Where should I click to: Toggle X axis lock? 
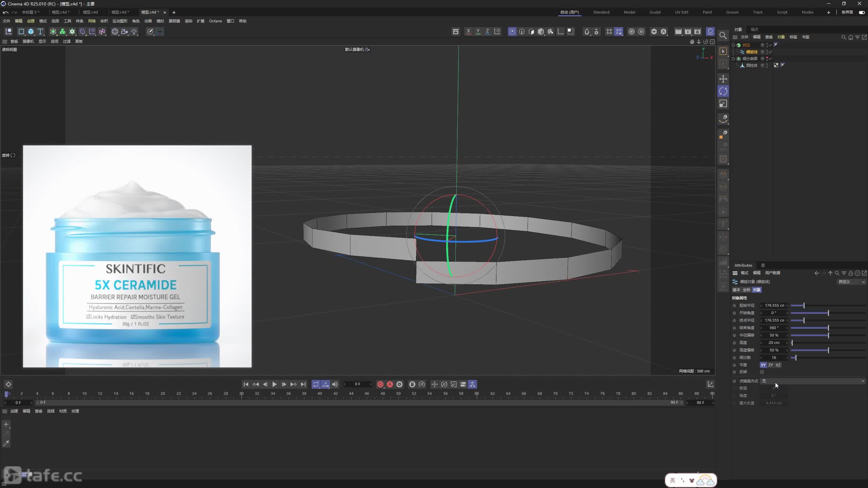click(x=469, y=32)
